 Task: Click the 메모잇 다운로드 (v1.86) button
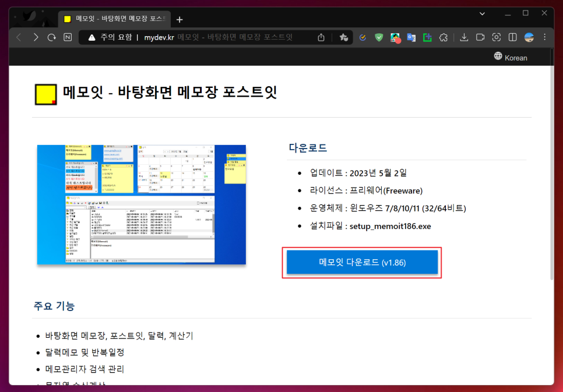(362, 263)
